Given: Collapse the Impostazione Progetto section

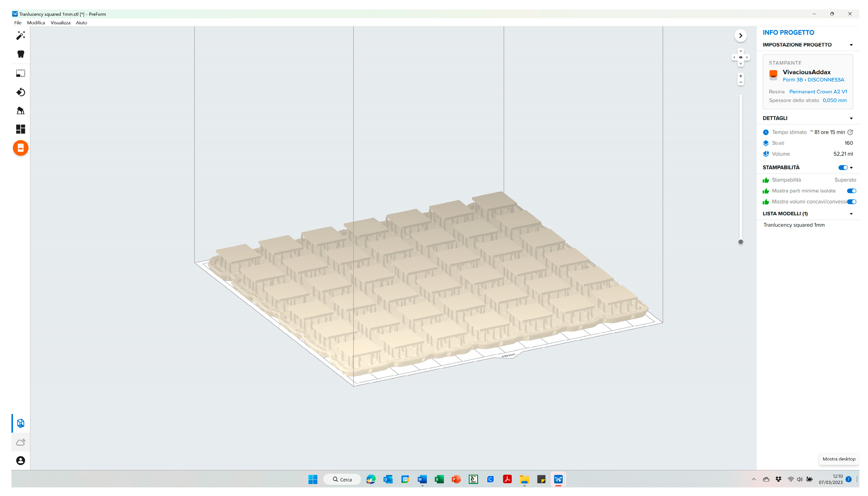Looking at the screenshot, I should point(851,45).
